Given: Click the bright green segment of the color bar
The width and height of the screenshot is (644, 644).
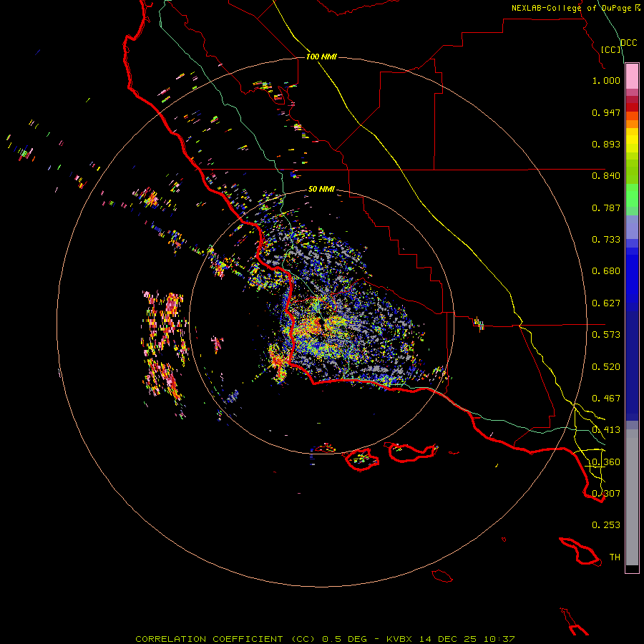Looking at the screenshot, I should pyautogui.click(x=632, y=195).
